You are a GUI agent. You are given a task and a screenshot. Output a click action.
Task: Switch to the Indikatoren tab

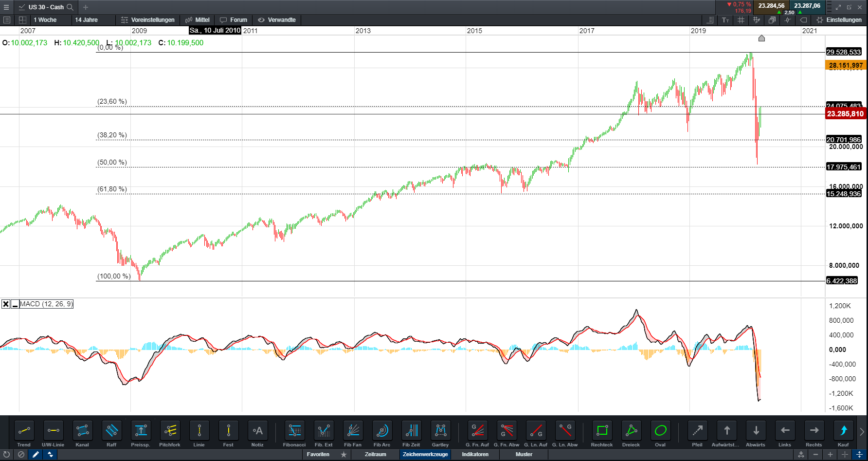coord(475,455)
